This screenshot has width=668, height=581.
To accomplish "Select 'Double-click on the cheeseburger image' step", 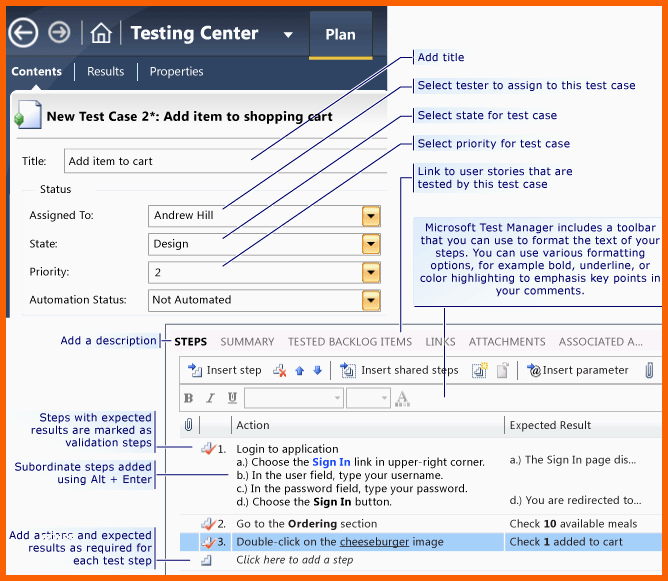I will pyautogui.click(x=340, y=542).
